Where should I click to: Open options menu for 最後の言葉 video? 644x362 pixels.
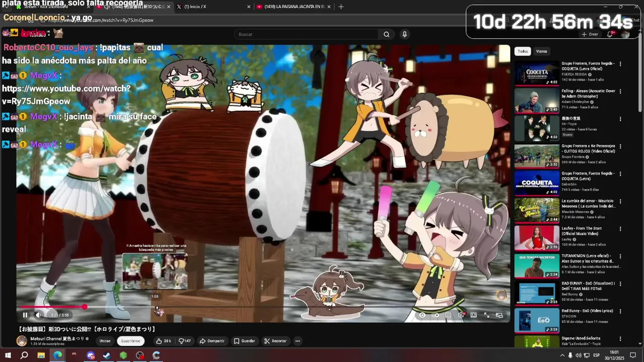tap(620, 119)
